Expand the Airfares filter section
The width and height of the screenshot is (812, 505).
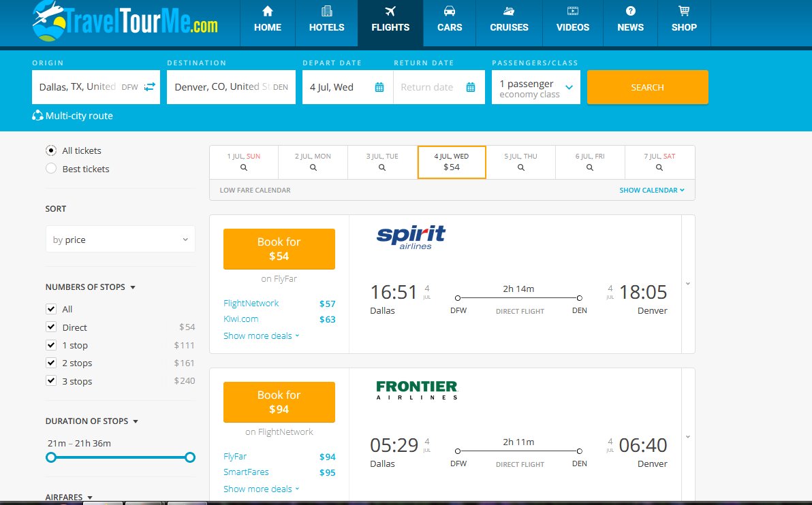pyautogui.click(x=69, y=497)
